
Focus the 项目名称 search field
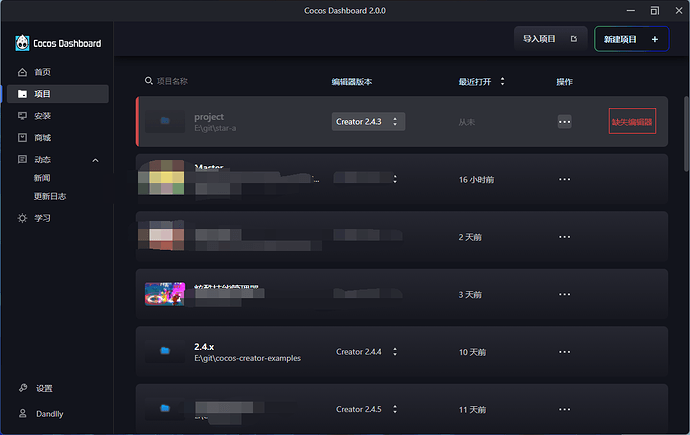point(229,81)
